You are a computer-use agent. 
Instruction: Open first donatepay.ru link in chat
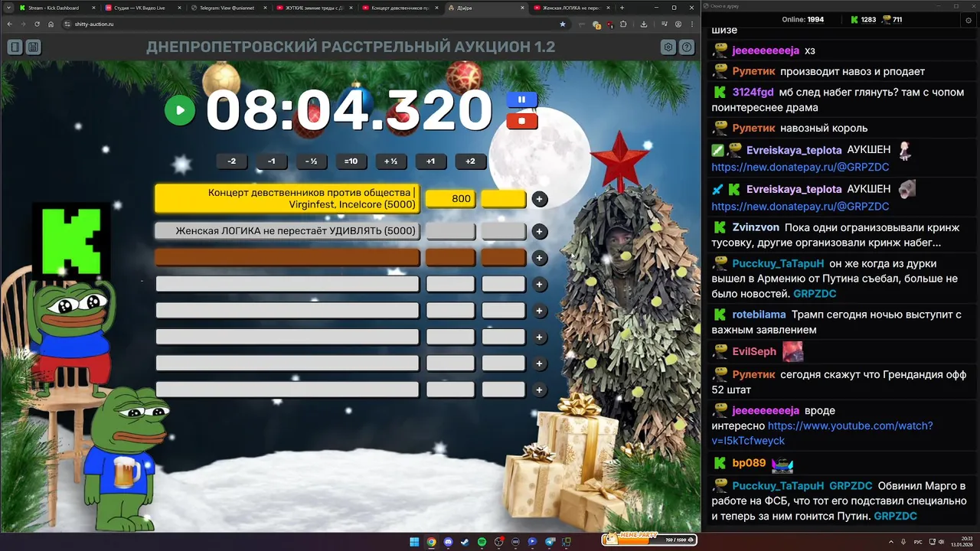click(800, 167)
